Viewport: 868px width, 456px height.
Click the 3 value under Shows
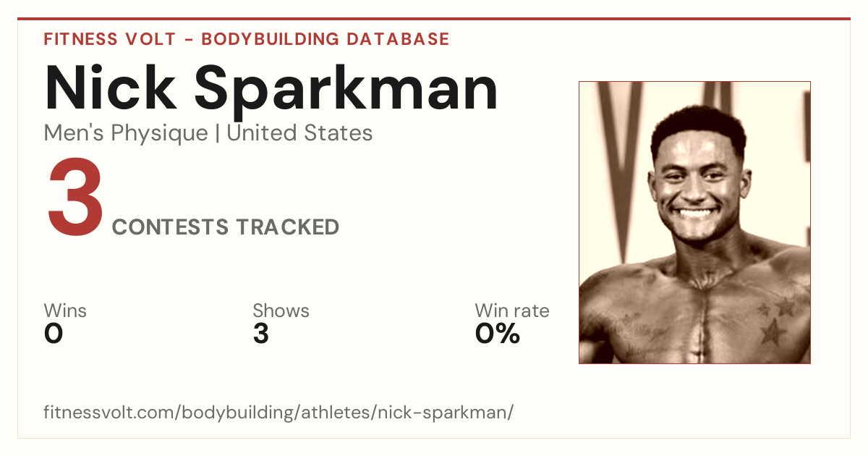261,334
